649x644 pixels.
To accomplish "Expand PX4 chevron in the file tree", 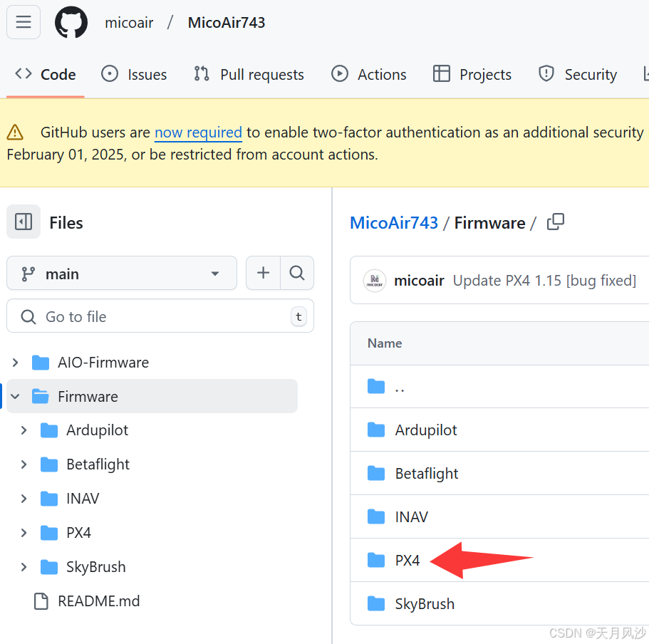I will (x=24, y=533).
